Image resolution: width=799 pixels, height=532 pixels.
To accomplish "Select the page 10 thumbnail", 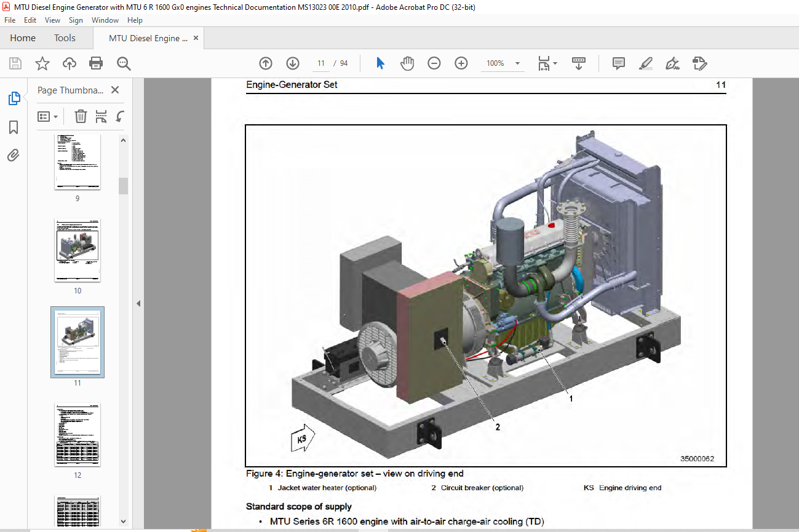I will click(78, 250).
